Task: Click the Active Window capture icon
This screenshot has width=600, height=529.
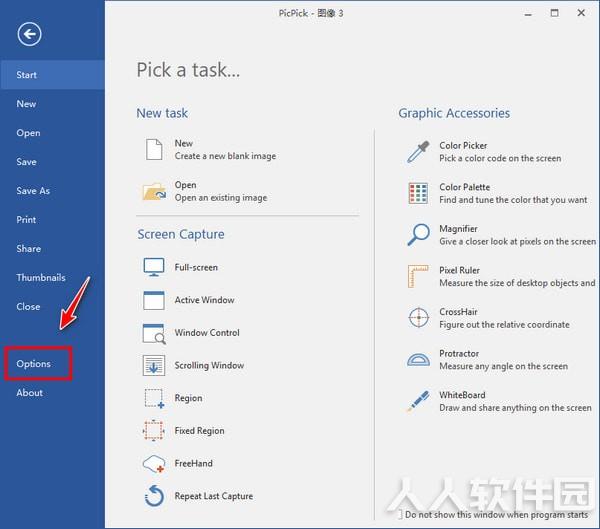Action: (154, 300)
